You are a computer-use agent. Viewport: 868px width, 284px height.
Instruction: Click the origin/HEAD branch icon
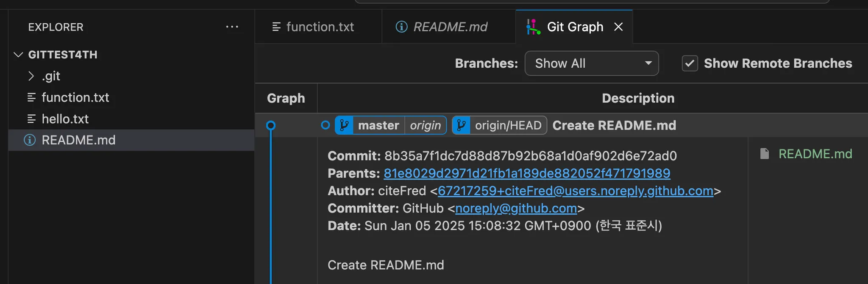coord(461,125)
